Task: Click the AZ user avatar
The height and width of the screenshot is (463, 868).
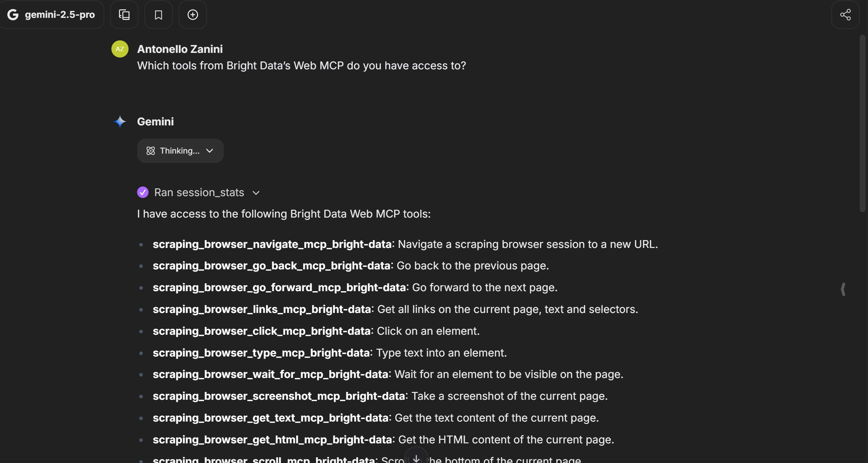Action: 120,49
